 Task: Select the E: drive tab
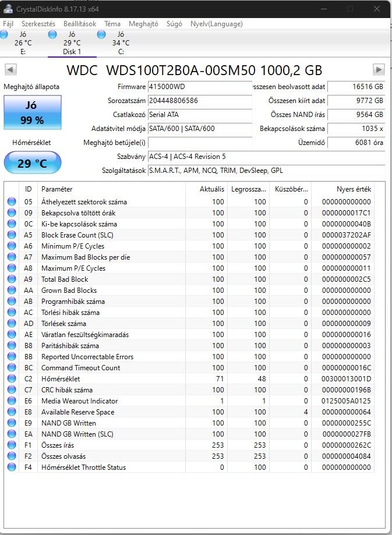pyautogui.click(x=23, y=43)
